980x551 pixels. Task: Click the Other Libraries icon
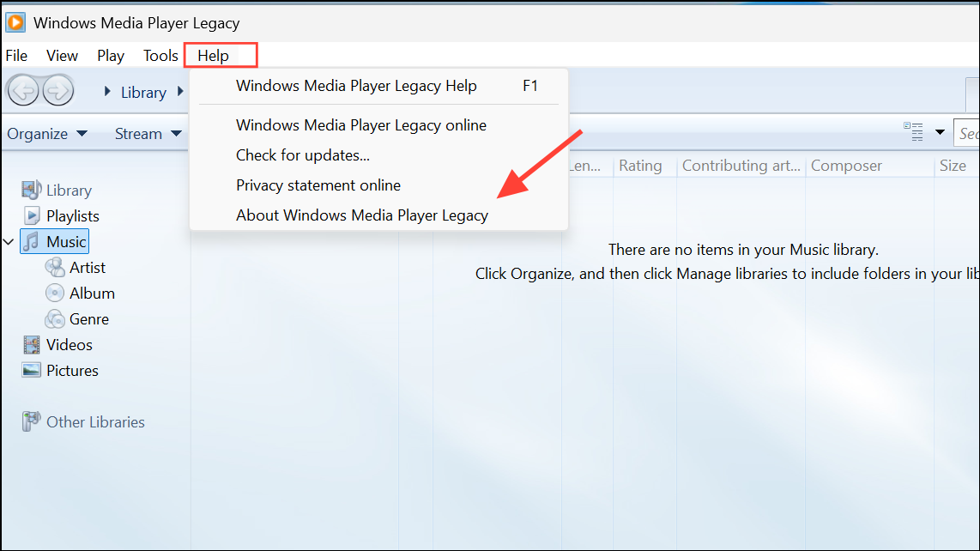(x=31, y=421)
